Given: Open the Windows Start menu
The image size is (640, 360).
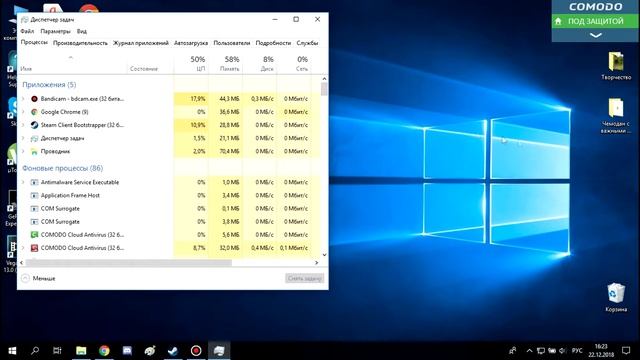Looking at the screenshot, I should (x=12, y=351).
